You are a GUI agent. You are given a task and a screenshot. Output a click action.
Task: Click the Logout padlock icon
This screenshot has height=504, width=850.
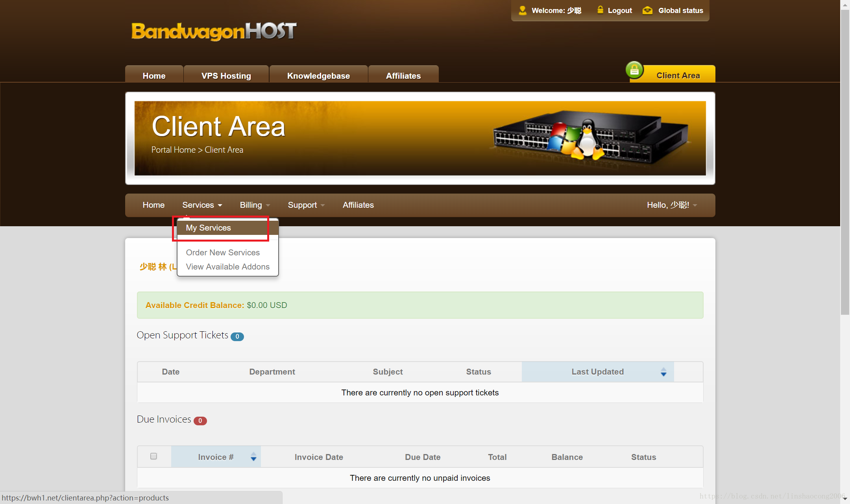pos(600,10)
